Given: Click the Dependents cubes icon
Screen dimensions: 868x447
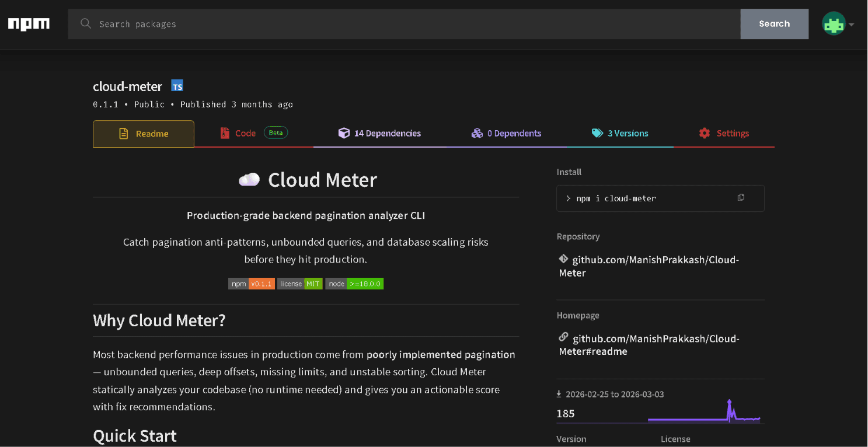Looking at the screenshot, I should click(x=477, y=133).
